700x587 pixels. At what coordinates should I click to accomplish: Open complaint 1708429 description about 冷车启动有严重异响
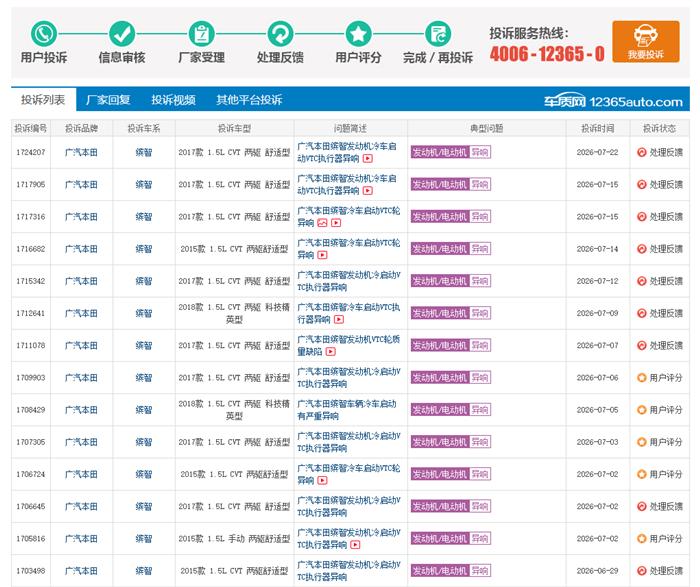(346, 410)
